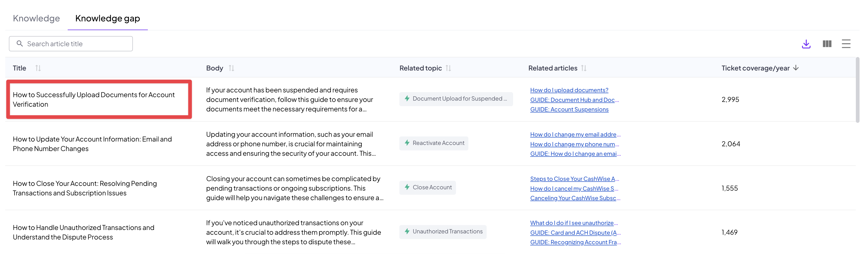The image size is (868, 254).
Task: Click the table vertical scrollbar thumb
Action: (x=858, y=90)
